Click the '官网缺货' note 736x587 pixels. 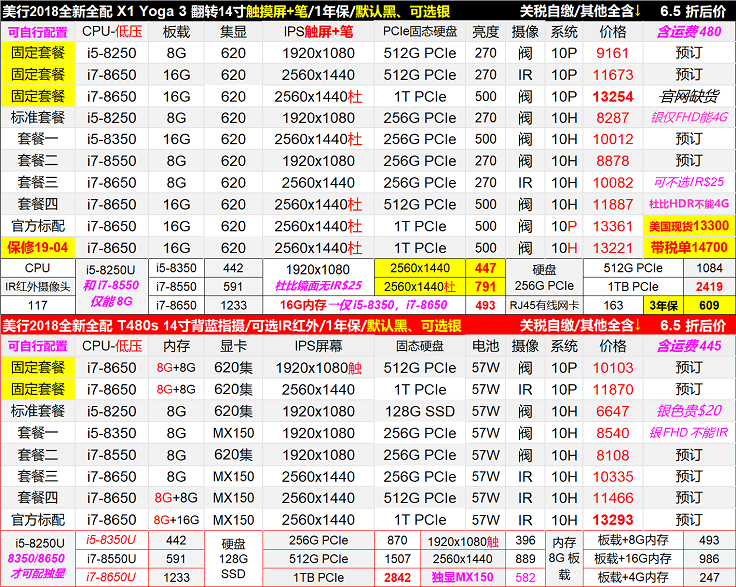coord(689,96)
